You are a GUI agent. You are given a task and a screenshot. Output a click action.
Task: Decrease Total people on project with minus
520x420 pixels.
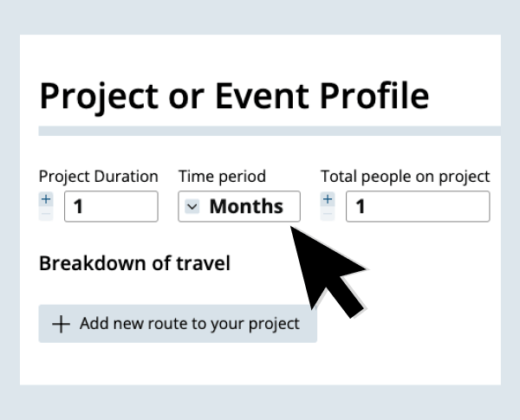pyautogui.click(x=327, y=213)
